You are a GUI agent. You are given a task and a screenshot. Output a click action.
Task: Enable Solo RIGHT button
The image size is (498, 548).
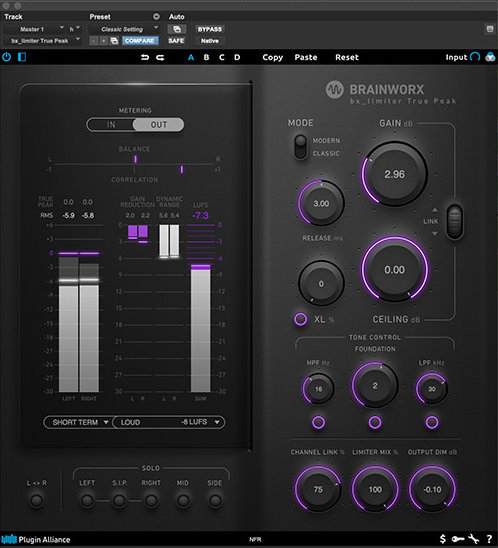tap(151, 500)
